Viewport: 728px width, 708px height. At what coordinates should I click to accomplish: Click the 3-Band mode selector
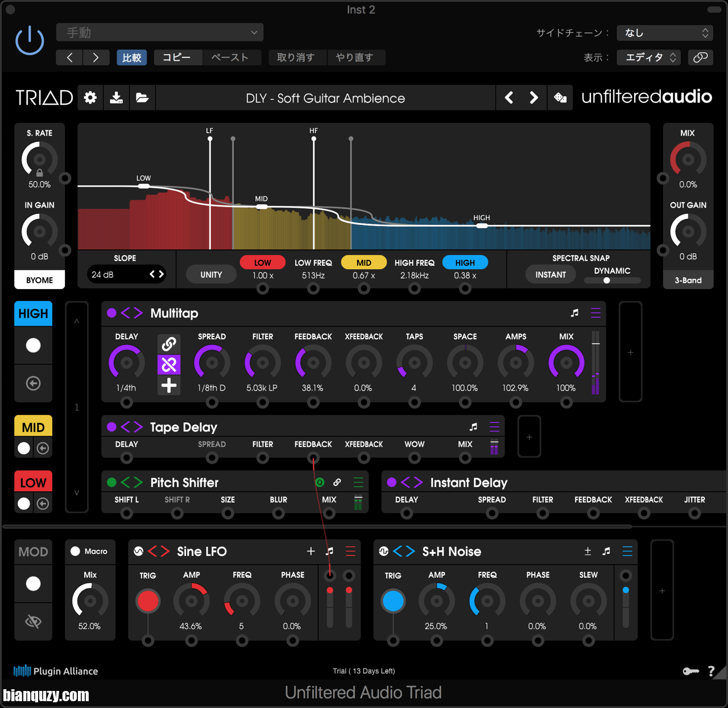point(688,280)
